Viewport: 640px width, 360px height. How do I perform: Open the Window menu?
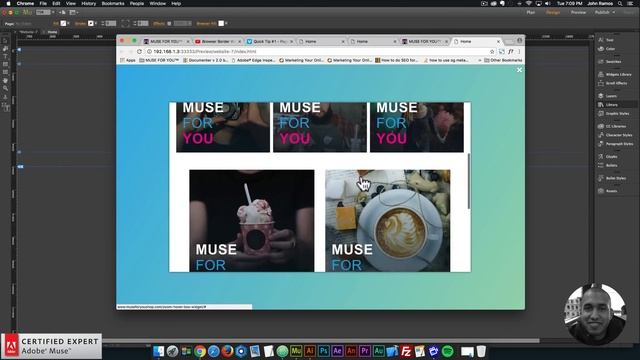[158, 3]
